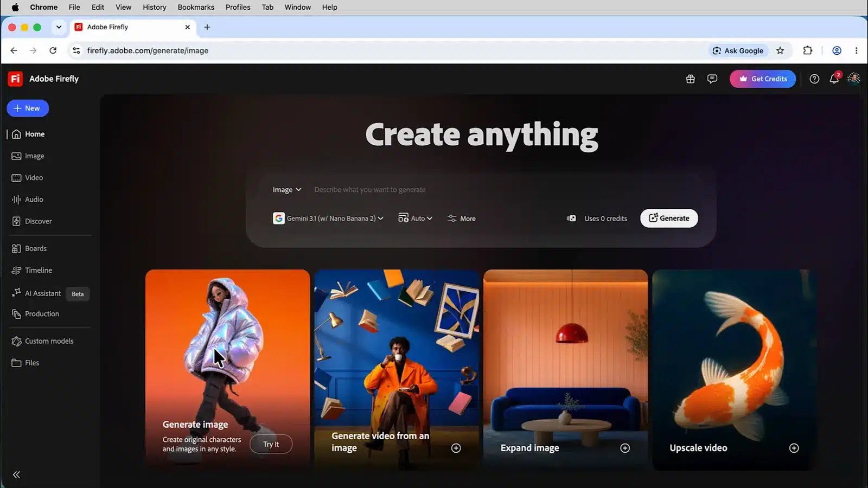
Task: Click the Adobe Firefly logo icon
Action: coord(15,79)
